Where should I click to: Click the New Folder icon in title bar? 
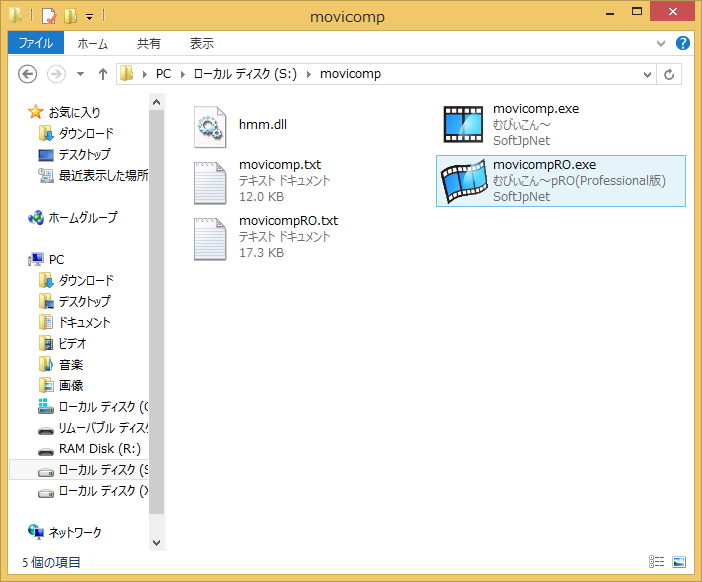tap(70, 17)
